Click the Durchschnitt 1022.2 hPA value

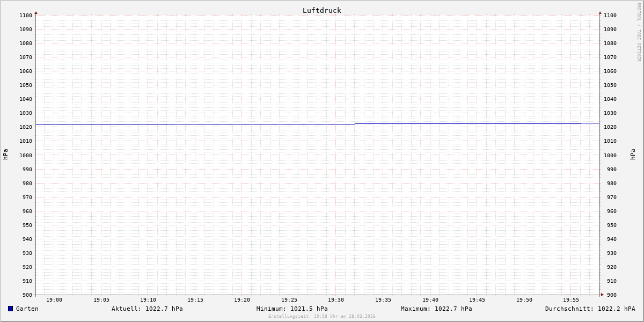(590, 309)
